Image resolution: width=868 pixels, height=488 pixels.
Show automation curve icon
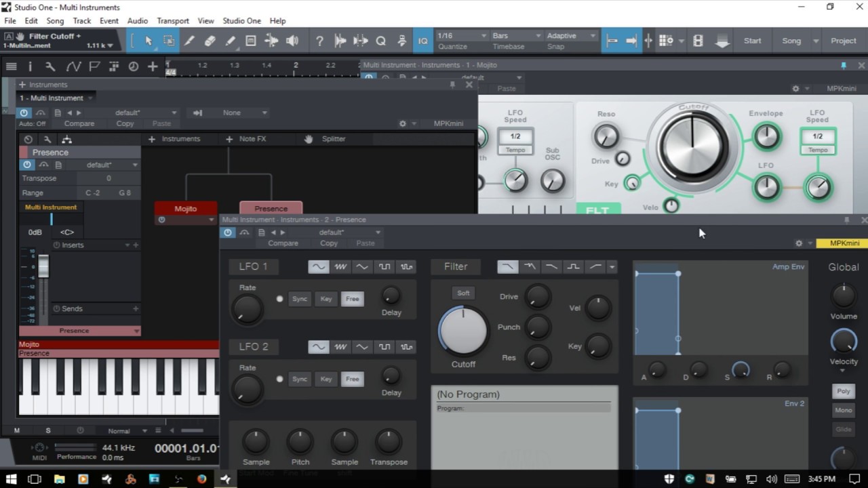coord(73,66)
